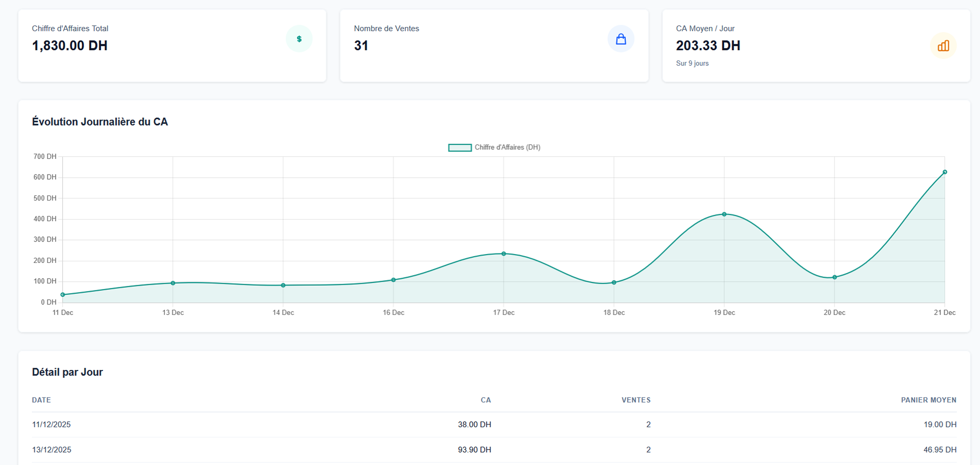Toggle the Chiffre d'Affaires (DH) legend swatch
Viewport: 980px width, 465px height.
pyautogui.click(x=459, y=148)
